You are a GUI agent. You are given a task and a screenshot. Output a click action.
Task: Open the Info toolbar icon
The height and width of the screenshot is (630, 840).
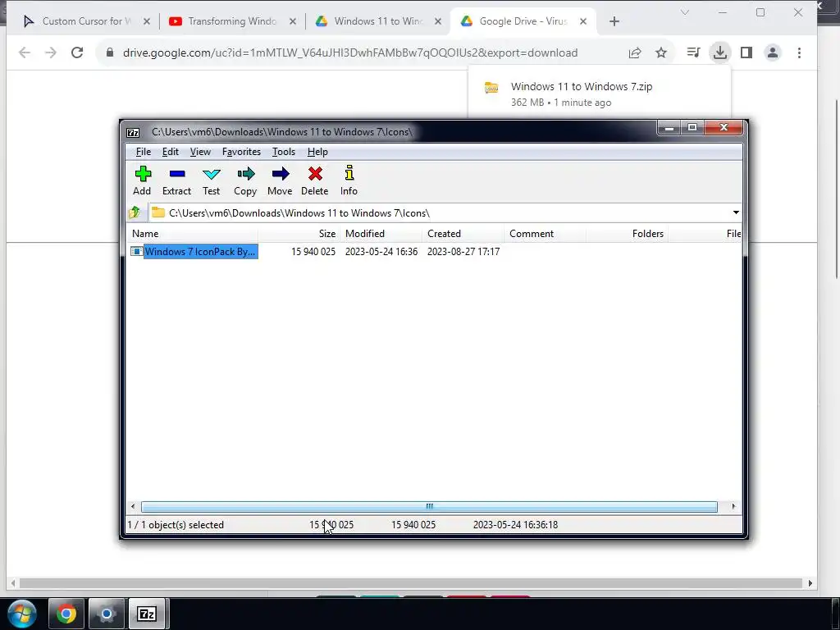click(x=349, y=180)
